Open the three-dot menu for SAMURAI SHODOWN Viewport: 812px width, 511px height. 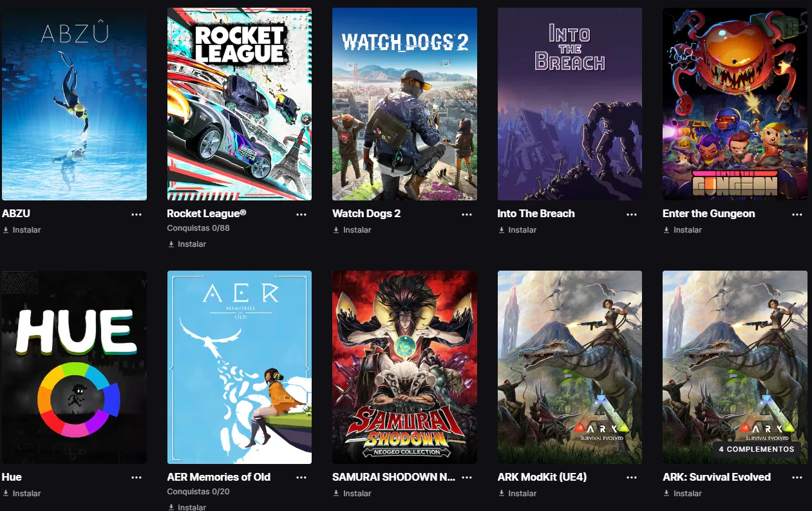[467, 477]
